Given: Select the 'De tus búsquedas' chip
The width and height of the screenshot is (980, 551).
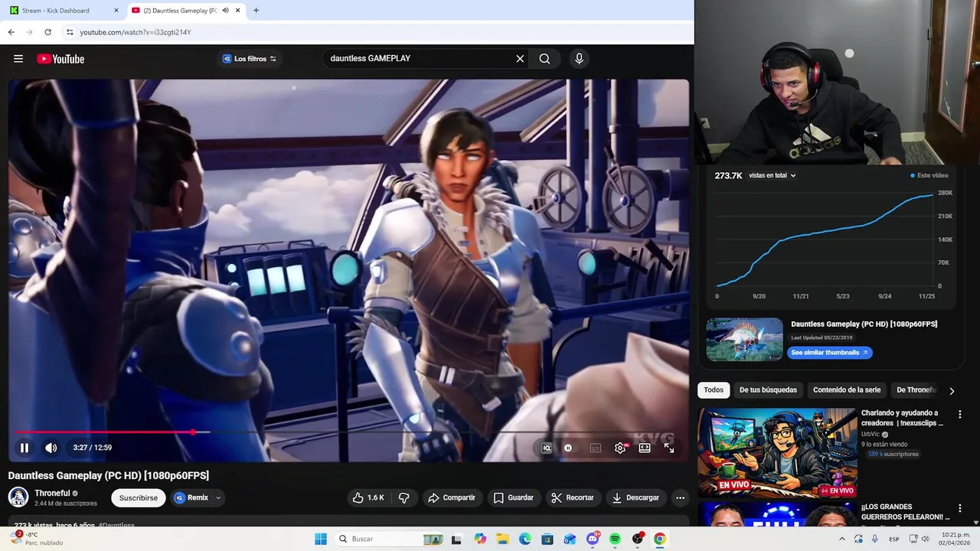Looking at the screenshot, I should coord(768,390).
